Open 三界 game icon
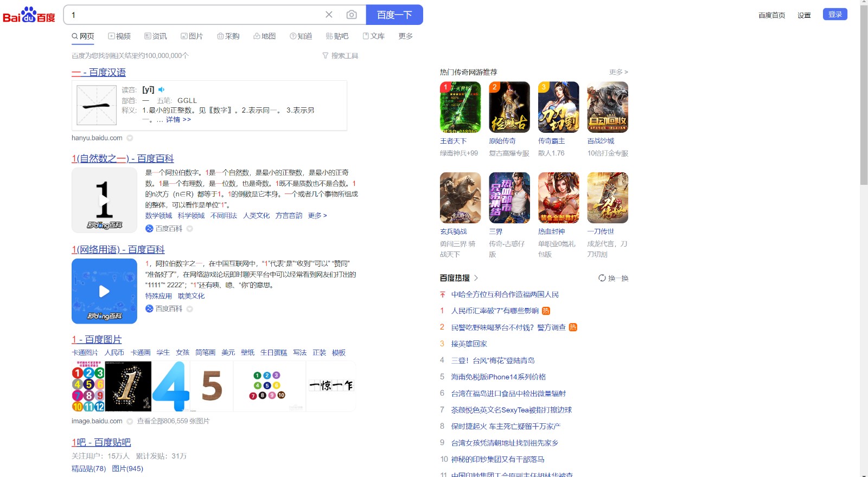 click(509, 198)
